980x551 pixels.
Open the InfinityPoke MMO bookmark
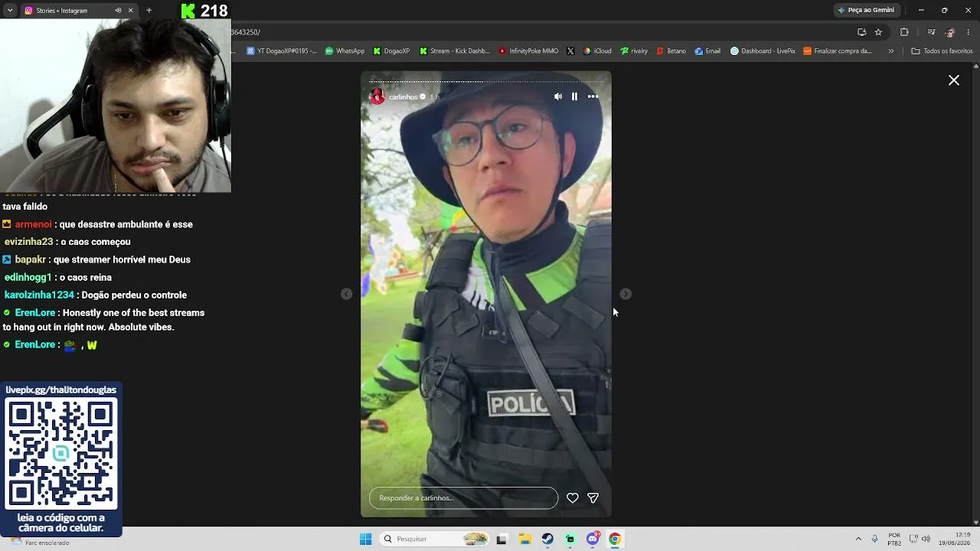[528, 51]
